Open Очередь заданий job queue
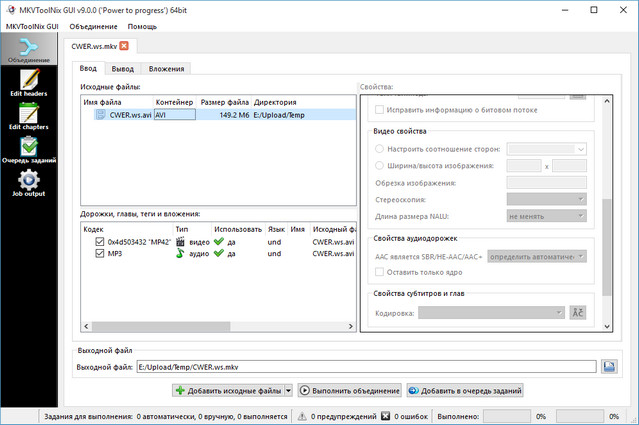Image resolution: width=639 pixels, height=425 pixels. (28, 148)
